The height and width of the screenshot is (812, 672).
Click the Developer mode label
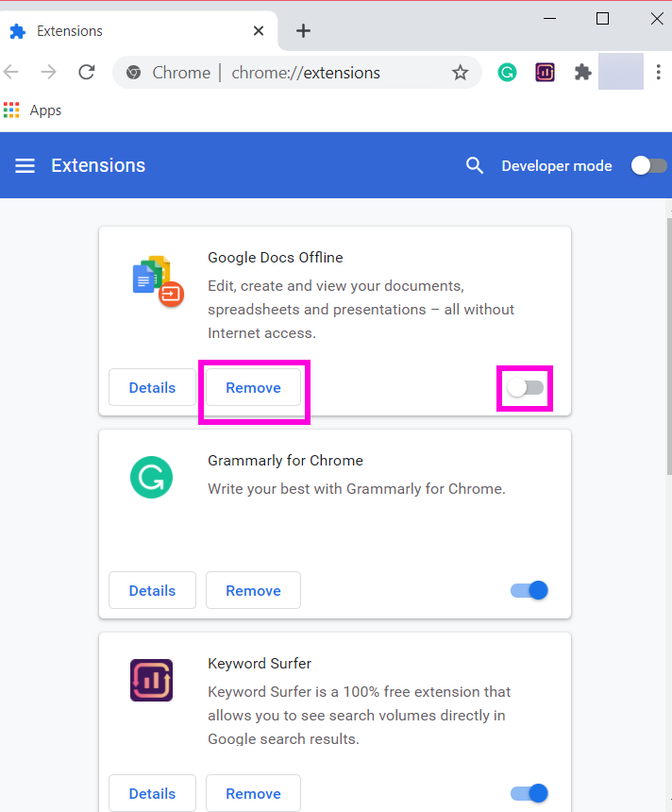point(557,166)
